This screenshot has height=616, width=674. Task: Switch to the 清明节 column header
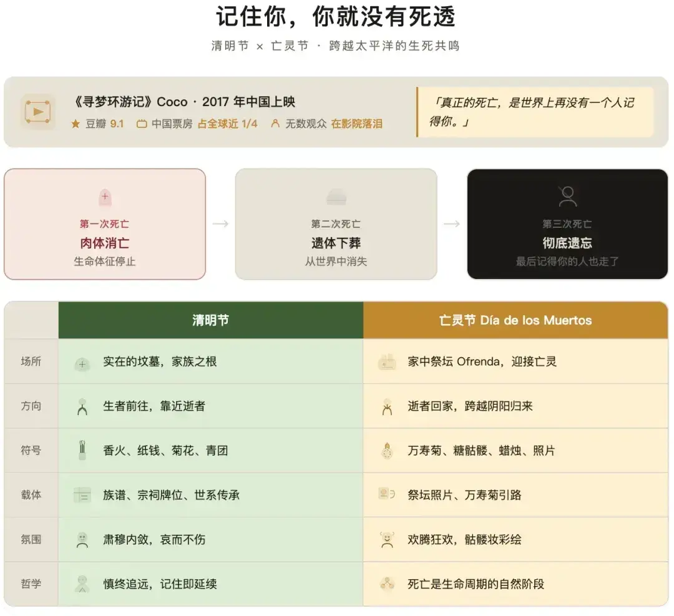click(x=210, y=320)
